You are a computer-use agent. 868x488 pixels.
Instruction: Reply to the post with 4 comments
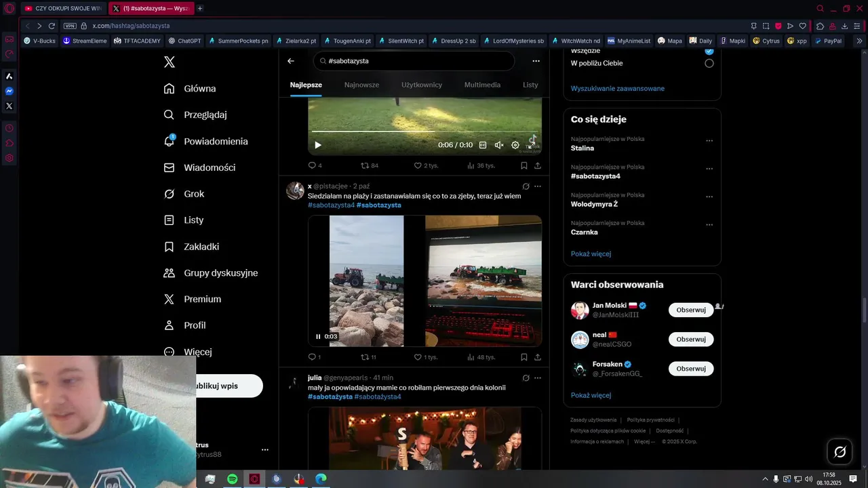[x=315, y=165]
